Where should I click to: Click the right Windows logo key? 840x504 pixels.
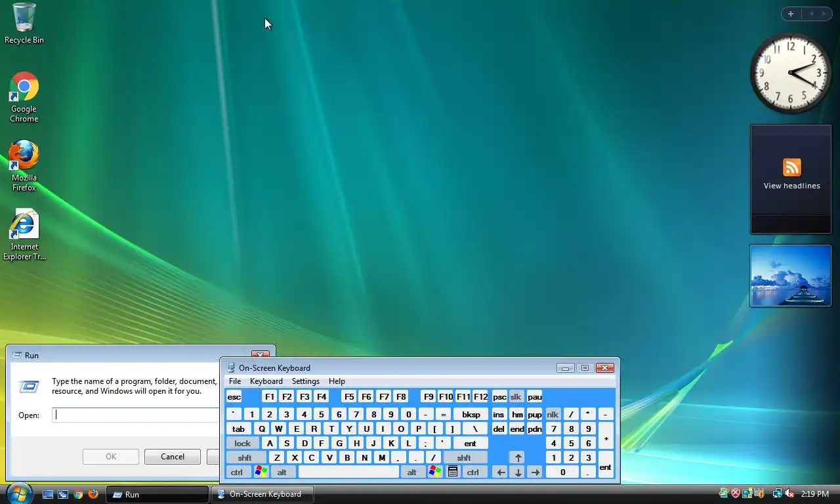pyautogui.click(x=434, y=472)
